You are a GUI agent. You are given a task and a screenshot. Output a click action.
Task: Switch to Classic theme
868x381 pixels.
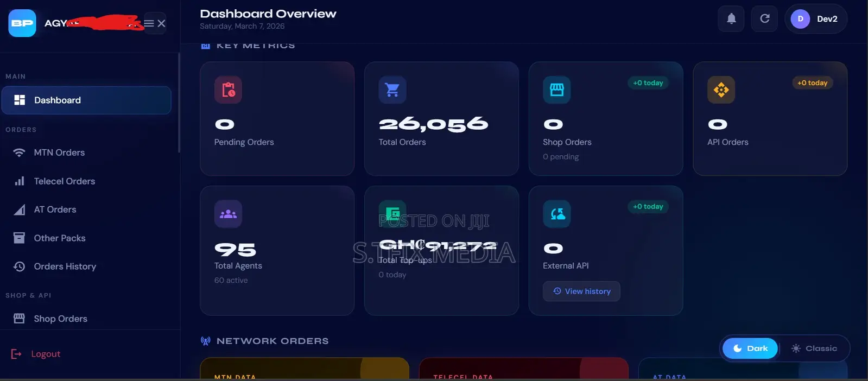coord(814,348)
